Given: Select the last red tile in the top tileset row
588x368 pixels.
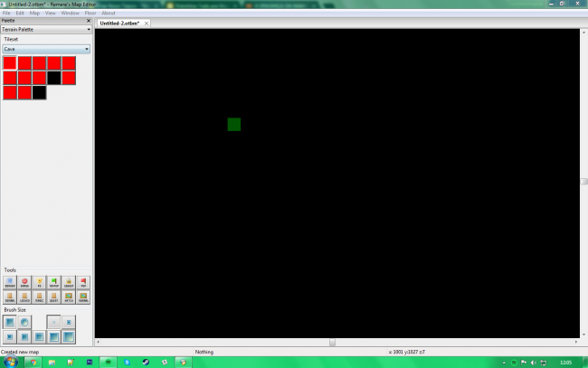Looking at the screenshot, I should 68,63.
